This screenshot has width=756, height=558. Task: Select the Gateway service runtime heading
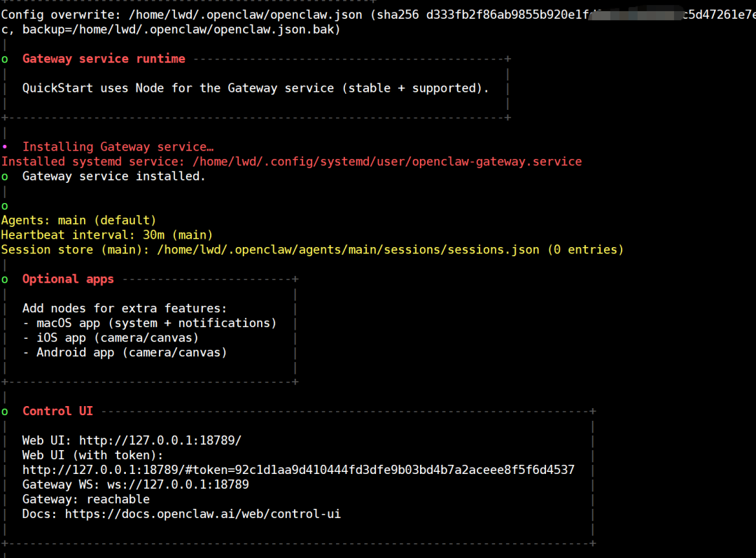pos(104,59)
